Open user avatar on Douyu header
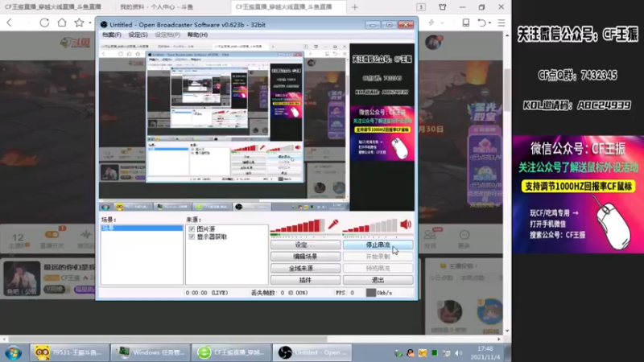This screenshot has width=644, height=362. pyautogui.click(x=433, y=43)
